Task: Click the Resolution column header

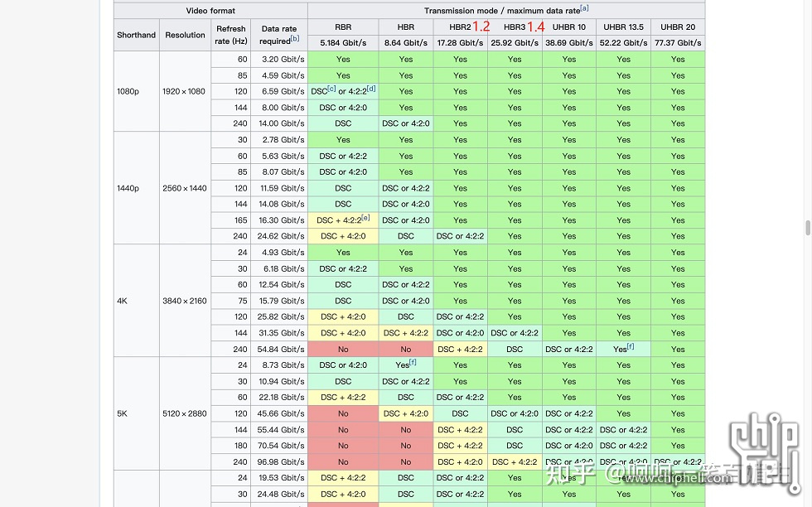Action: [185, 35]
